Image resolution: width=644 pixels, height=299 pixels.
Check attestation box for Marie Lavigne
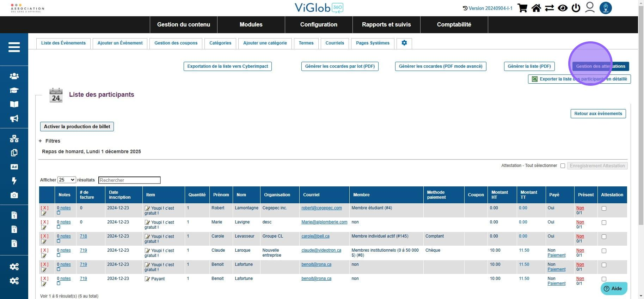[x=604, y=223]
